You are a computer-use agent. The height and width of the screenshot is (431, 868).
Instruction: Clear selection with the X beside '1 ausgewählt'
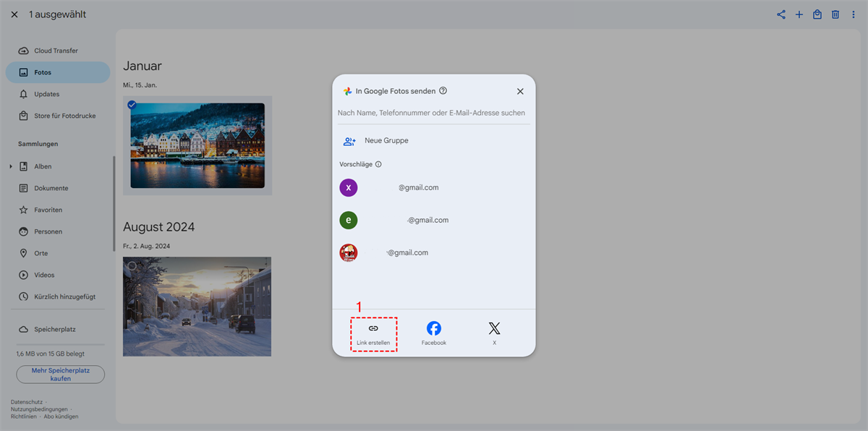click(14, 14)
